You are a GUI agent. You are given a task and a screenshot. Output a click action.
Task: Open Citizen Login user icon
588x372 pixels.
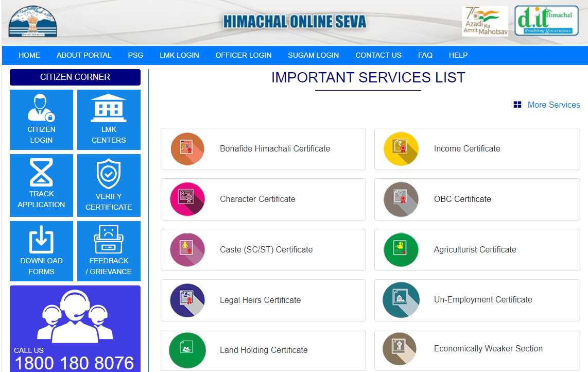(x=41, y=108)
